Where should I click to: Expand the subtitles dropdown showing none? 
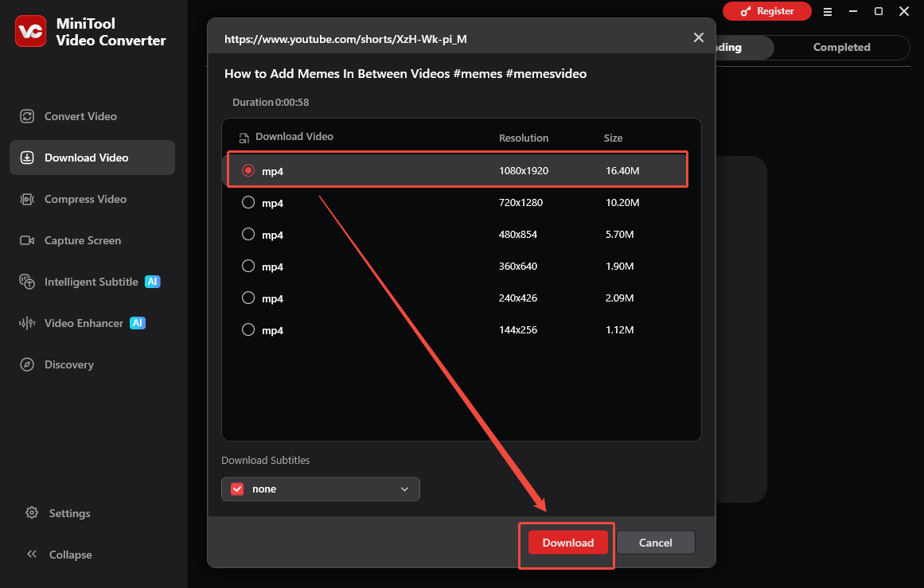[x=321, y=489]
